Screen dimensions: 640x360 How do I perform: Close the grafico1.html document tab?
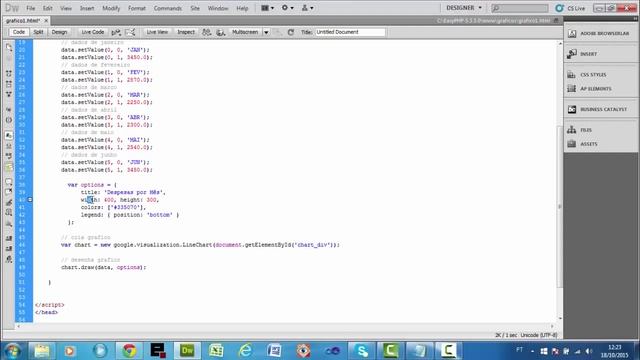point(46,20)
